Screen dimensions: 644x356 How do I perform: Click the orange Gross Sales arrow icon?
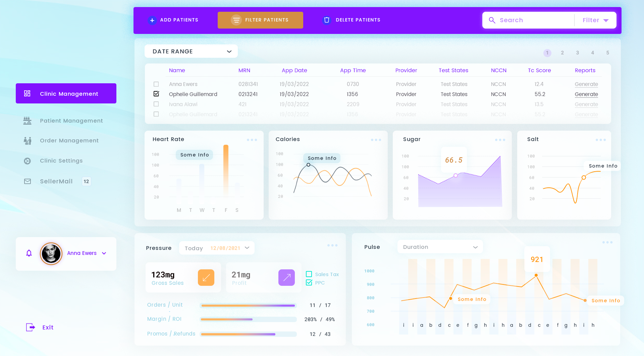pos(206,278)
